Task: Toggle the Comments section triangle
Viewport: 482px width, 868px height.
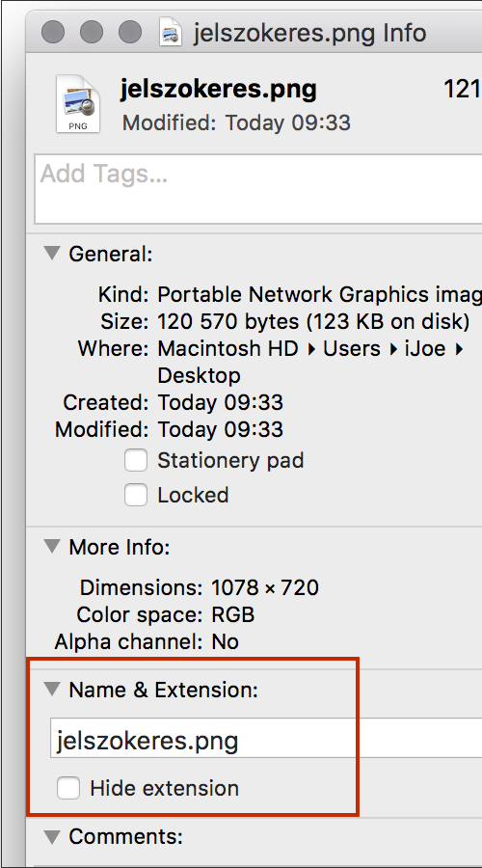Action: 53,836
